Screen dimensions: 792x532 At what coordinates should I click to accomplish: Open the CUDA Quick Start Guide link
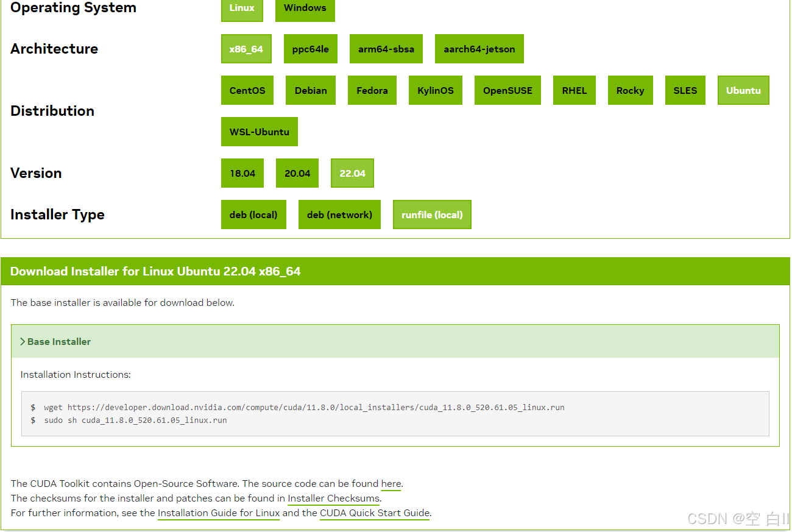[375, 513]
